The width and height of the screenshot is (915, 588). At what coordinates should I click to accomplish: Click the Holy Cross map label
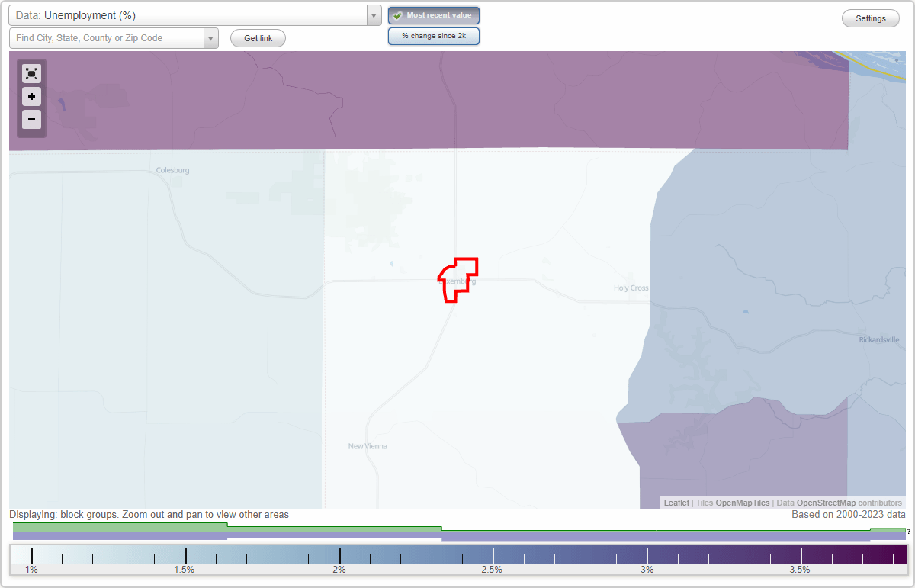tap(631, 288)
